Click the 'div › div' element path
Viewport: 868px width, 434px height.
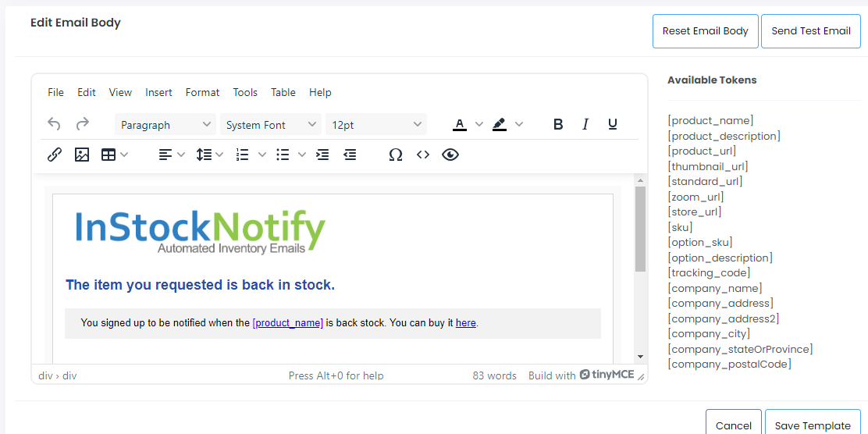click(58, 376)
